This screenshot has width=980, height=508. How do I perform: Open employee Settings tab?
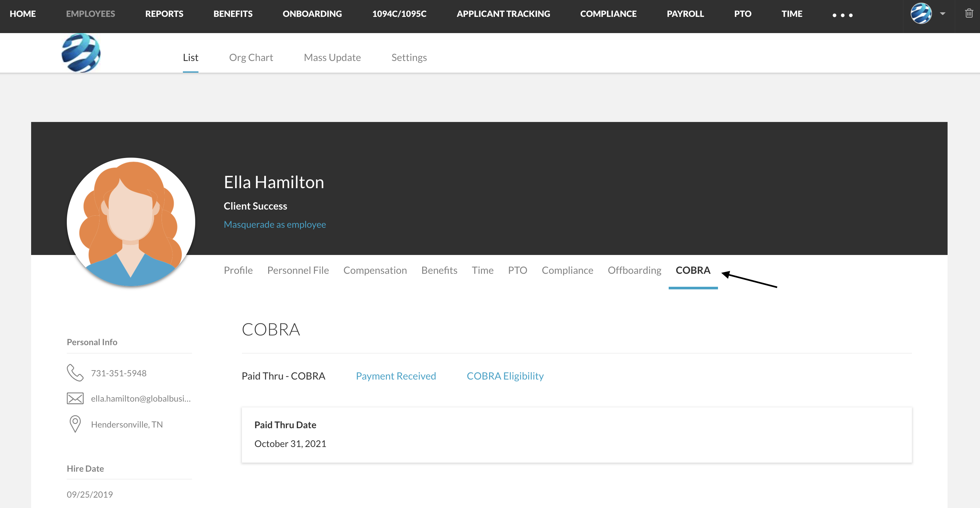409,57
